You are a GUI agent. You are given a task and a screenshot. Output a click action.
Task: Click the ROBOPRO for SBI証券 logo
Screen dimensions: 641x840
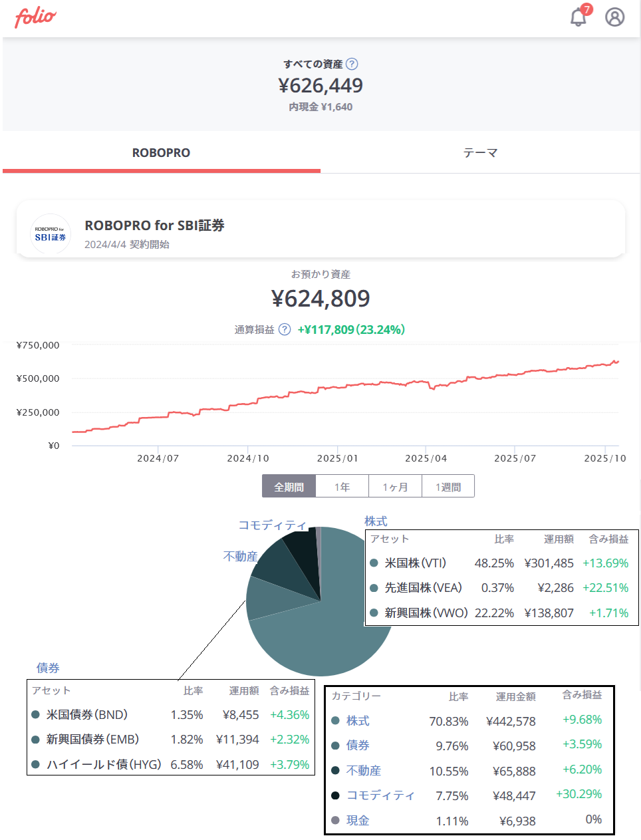[x=51, y=233]
